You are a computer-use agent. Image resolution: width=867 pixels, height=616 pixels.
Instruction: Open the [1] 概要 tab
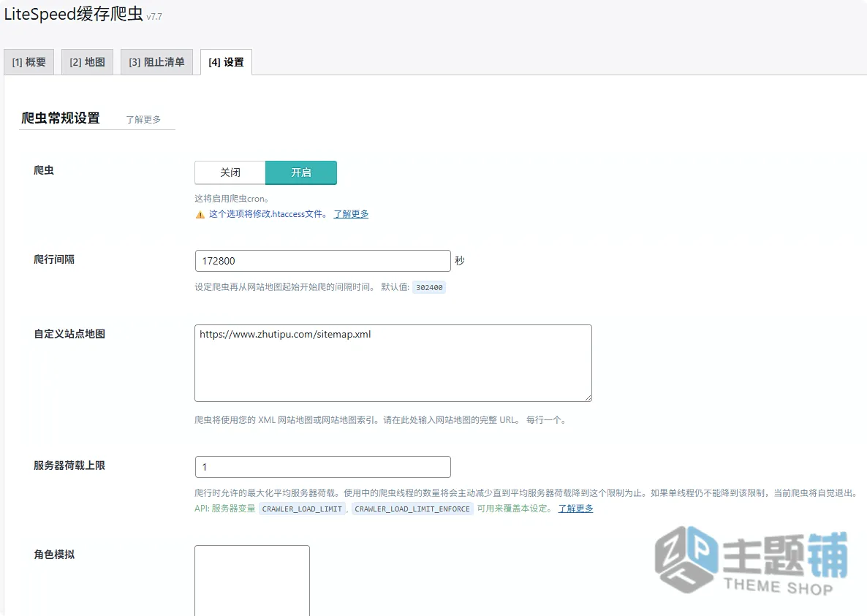pyautogui.click(x=29, y=62)
